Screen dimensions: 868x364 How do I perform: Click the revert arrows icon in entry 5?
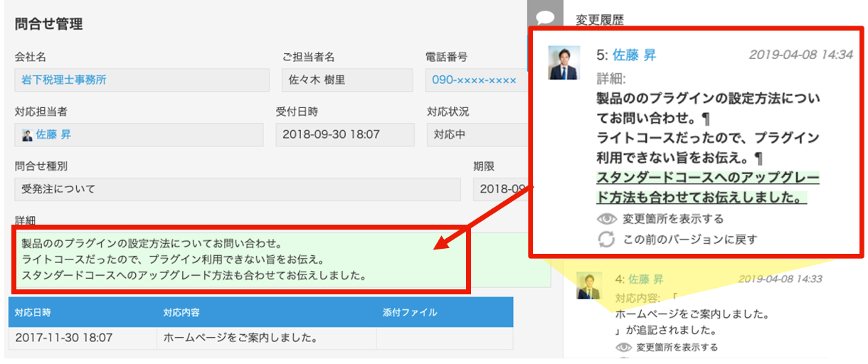click(606, 240)
